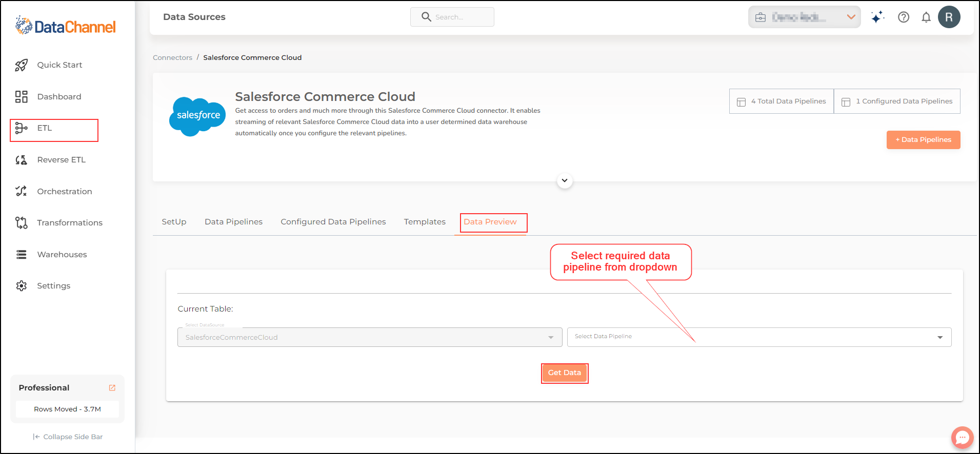Switch to the Data Pipelines tab
Image resolution: width=980 pixels, height=454 pixels.
pos(233,222)
